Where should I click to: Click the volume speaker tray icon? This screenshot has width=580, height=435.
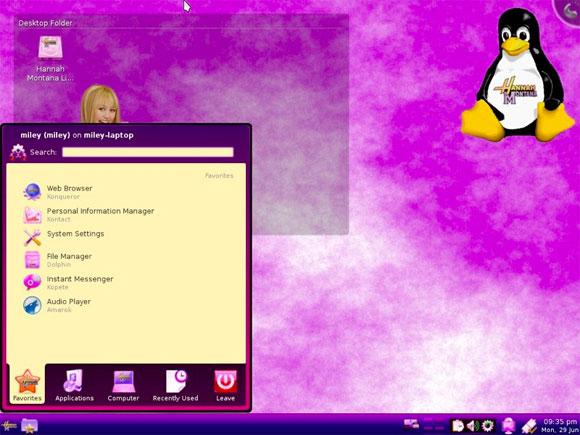point(472,426)
